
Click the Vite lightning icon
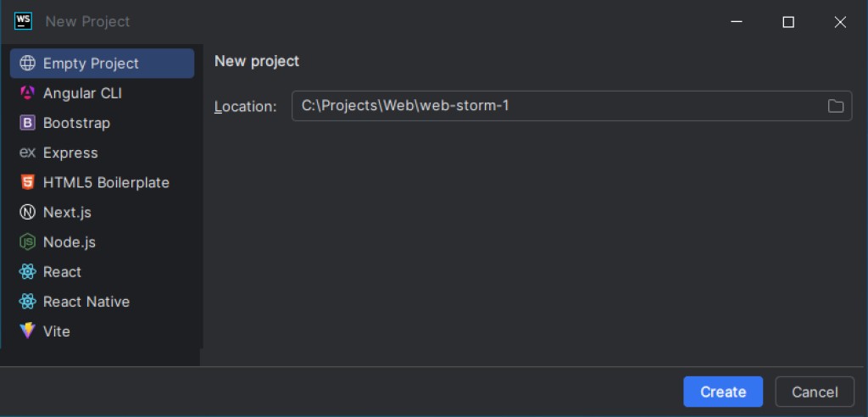(x=28, y=331)
